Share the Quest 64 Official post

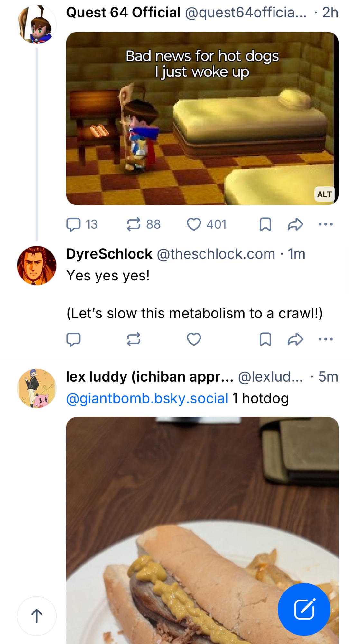(295, 224)
